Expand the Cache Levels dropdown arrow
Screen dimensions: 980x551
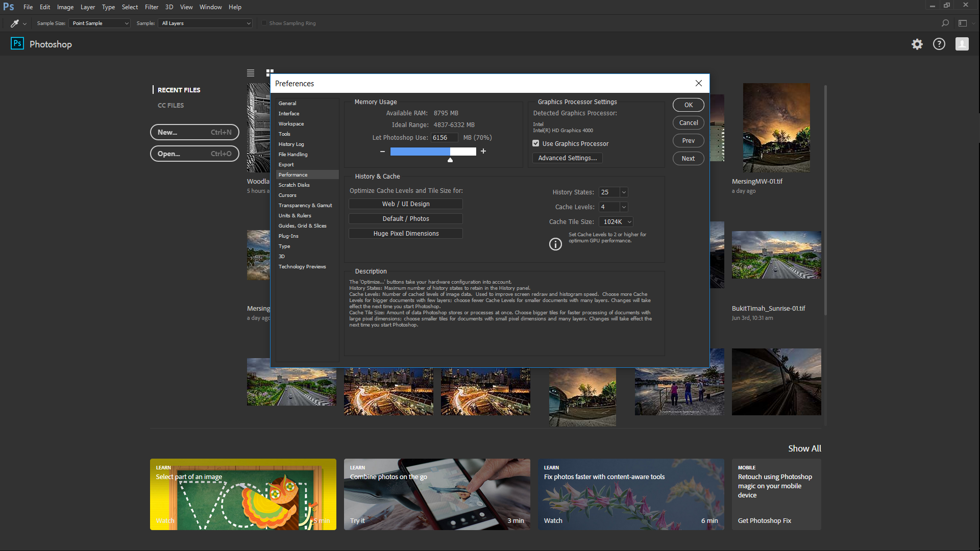coord(624,207)
